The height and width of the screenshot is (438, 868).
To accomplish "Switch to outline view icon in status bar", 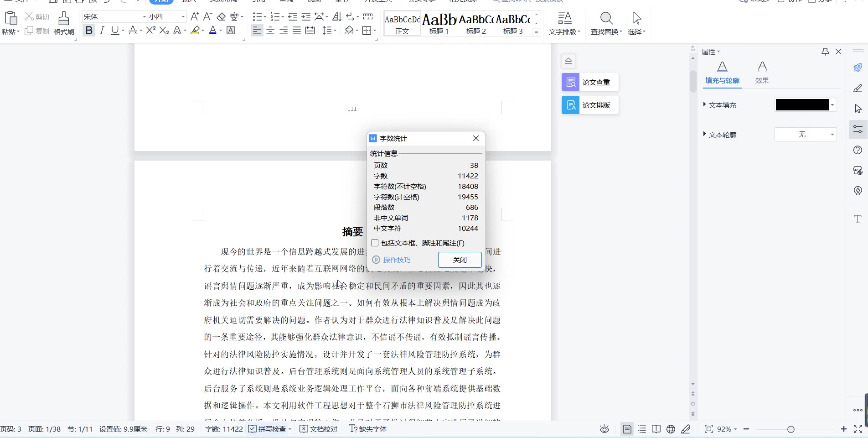I will (642, 429).
